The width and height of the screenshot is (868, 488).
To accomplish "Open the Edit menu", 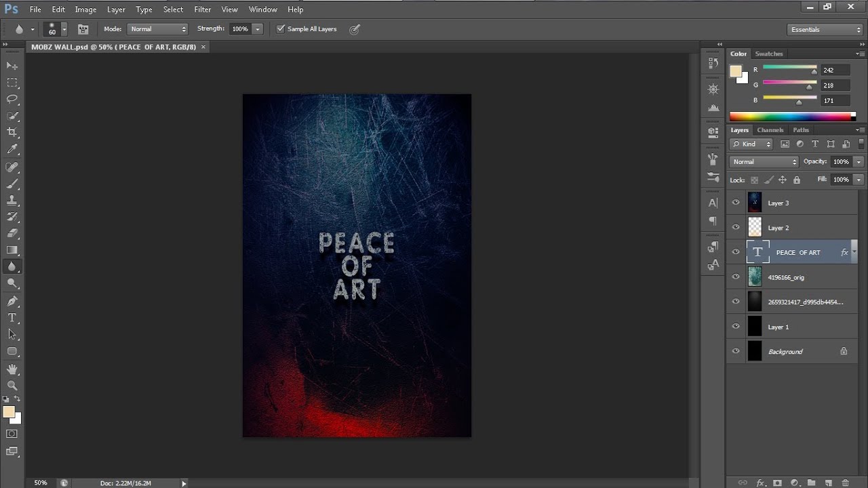I will (58, 9).
